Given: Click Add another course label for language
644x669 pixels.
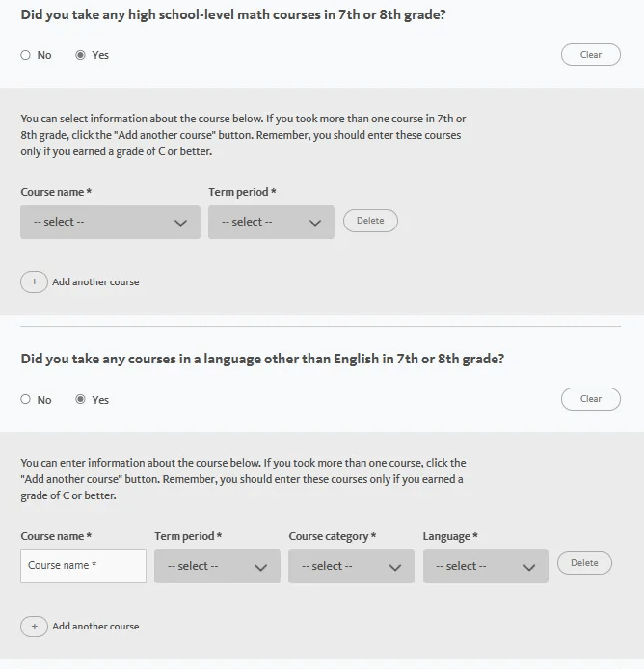Looking at the screenshot, I should tap(95, 627).
